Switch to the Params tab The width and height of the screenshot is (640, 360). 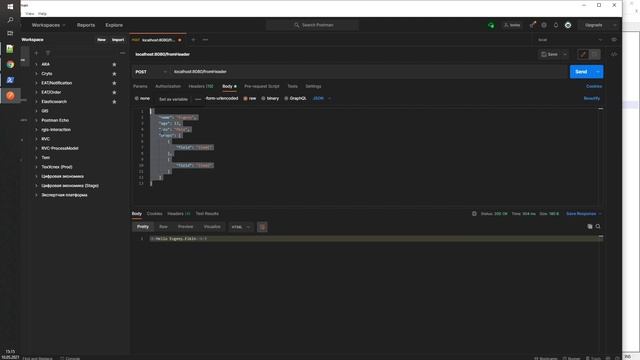(140, 87)
